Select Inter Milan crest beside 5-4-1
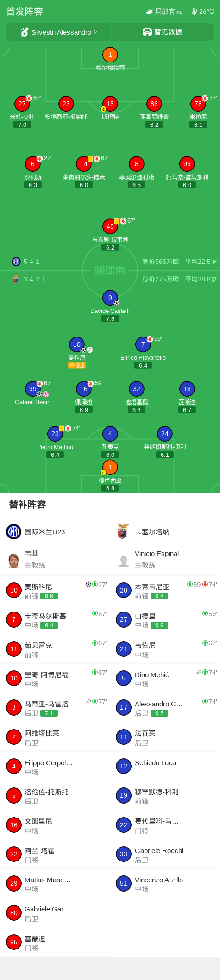The width and height of the screenshot is (220, 980). (x=16, y=262)
